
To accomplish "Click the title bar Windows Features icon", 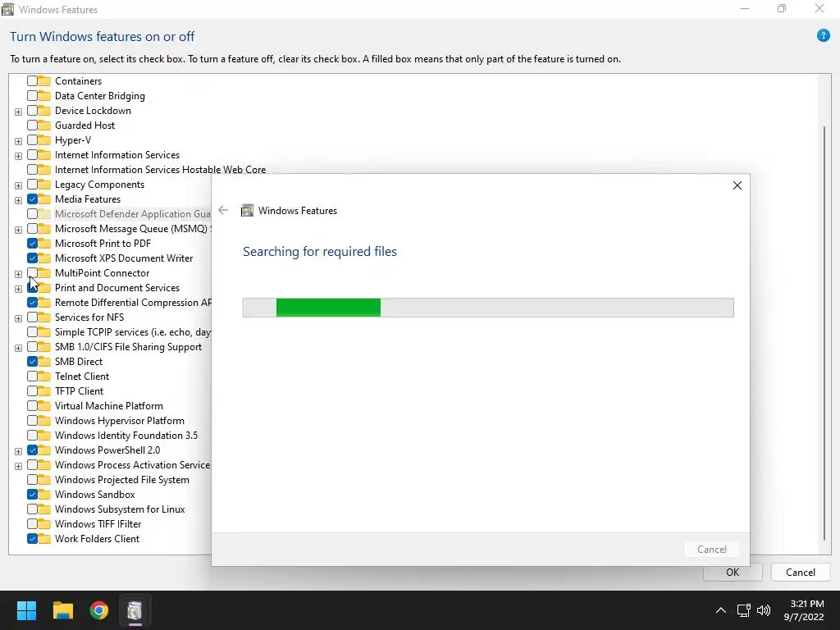I will pyautogui.click(x=8, y=9).
